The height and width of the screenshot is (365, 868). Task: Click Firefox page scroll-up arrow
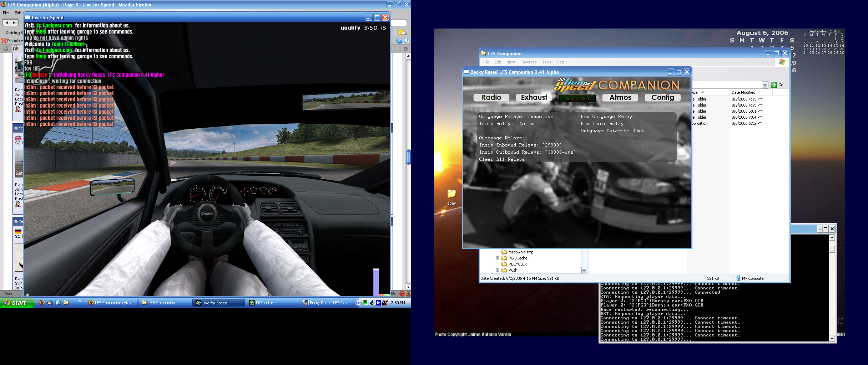(x=408, y=56)
